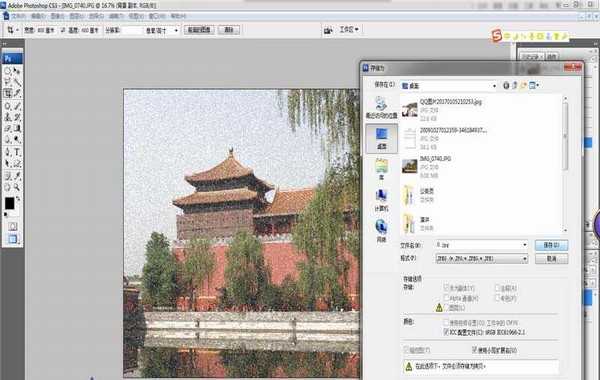Select the Zoom magnifier tool

tap(17, 187)
